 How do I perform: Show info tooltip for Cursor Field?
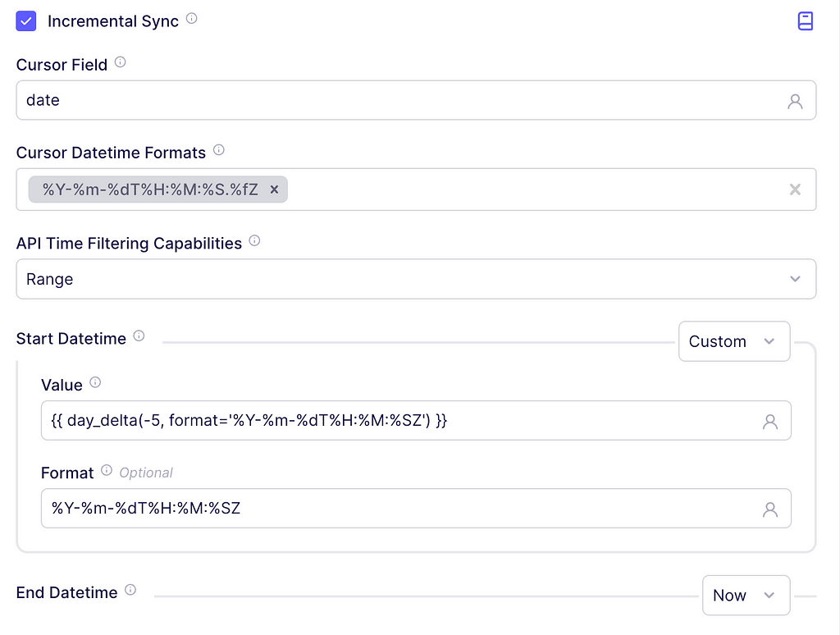[x=120, y=62]
